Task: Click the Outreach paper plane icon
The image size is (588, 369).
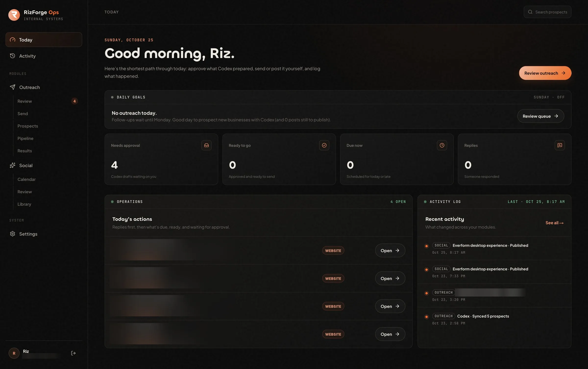Action: (x=12, y=87)
